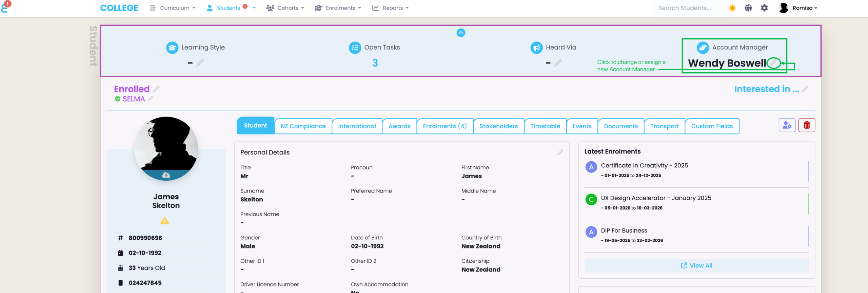Open the Reports dropdown menu
The image size is (868, 293).
coord(390,8)
